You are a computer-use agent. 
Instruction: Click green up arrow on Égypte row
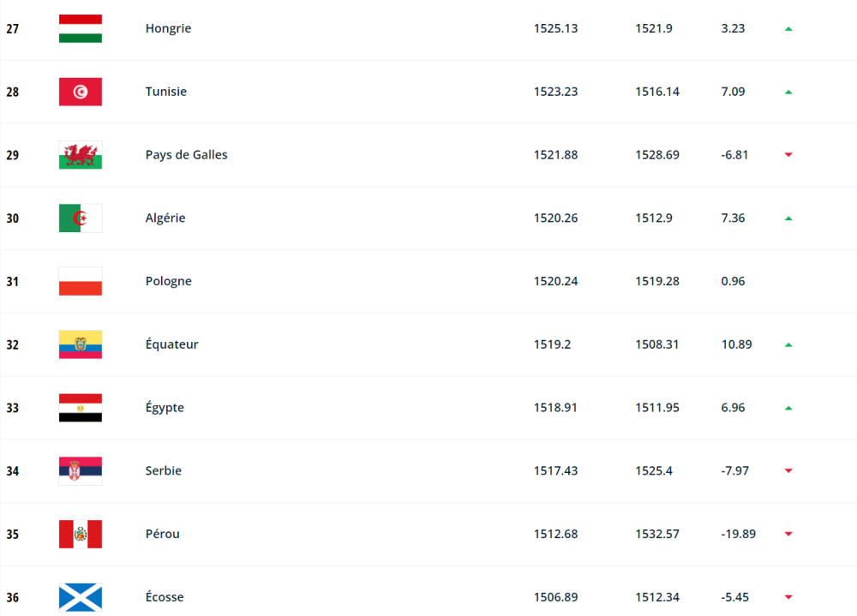[x=788, y=408]
